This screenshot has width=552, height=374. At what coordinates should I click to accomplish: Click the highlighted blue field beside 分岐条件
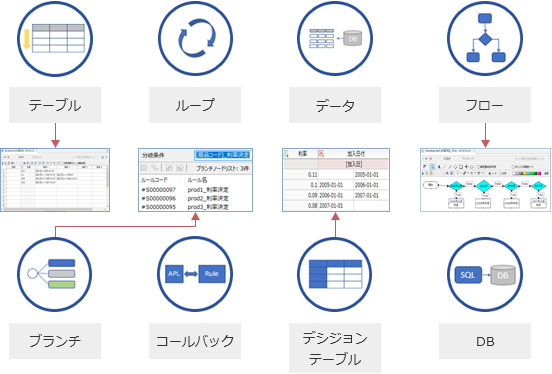223,155
